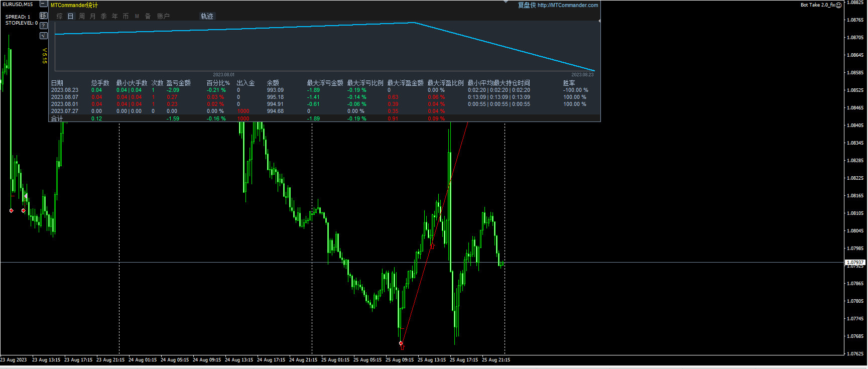Viewport: 868px width, 369px height.
Task: Select the 综 summary tab
Action: click(x=60, y=17)
